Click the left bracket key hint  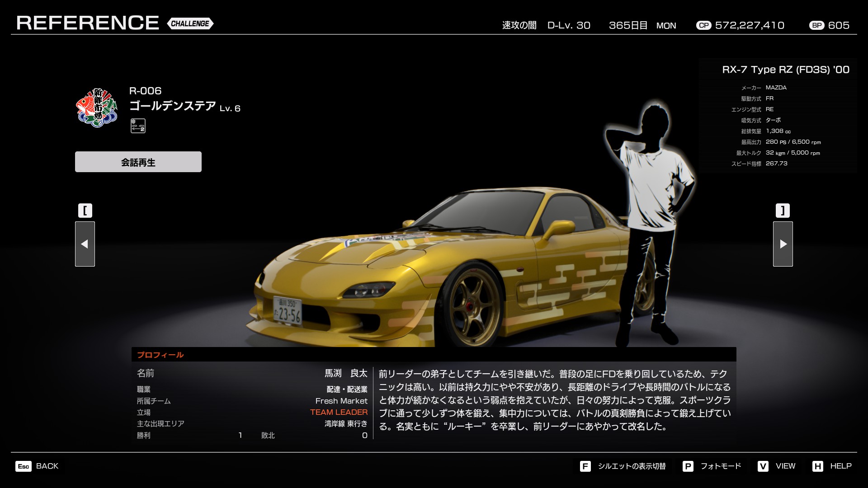pos(85,211)
